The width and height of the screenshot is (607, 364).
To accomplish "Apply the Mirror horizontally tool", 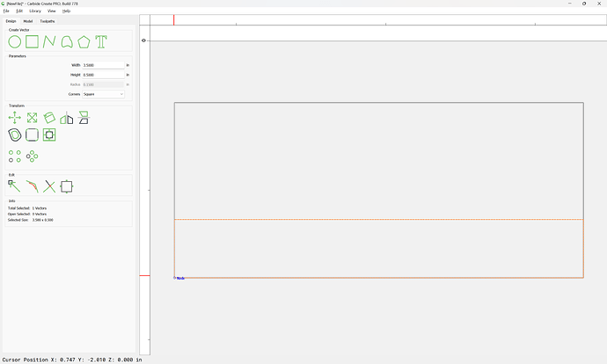I will (x=67, y=118).
